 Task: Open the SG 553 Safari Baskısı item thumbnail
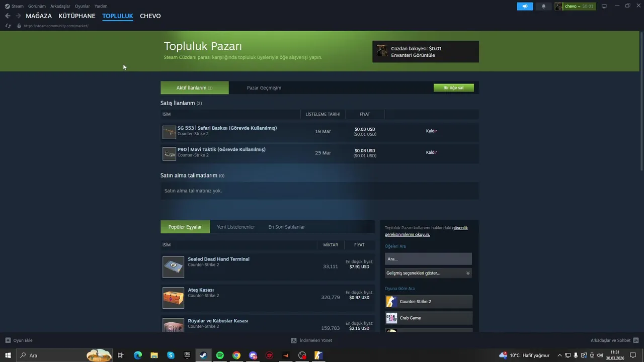[169, 132]
